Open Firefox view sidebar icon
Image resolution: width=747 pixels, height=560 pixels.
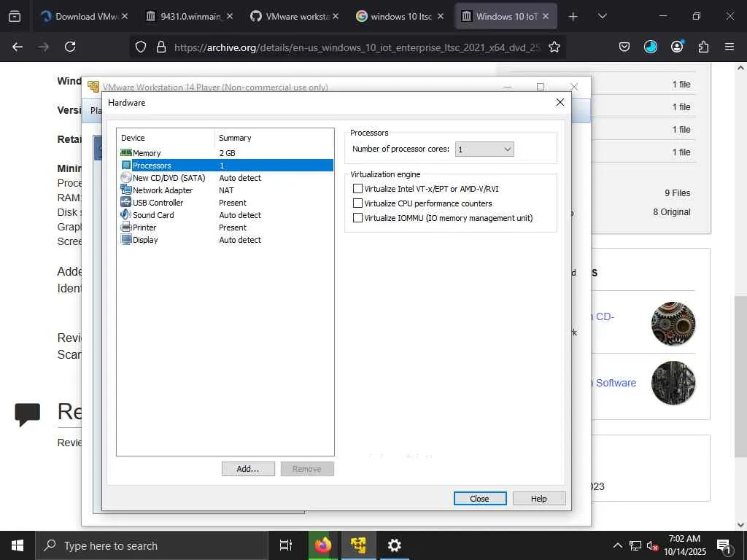click(15, 16)
